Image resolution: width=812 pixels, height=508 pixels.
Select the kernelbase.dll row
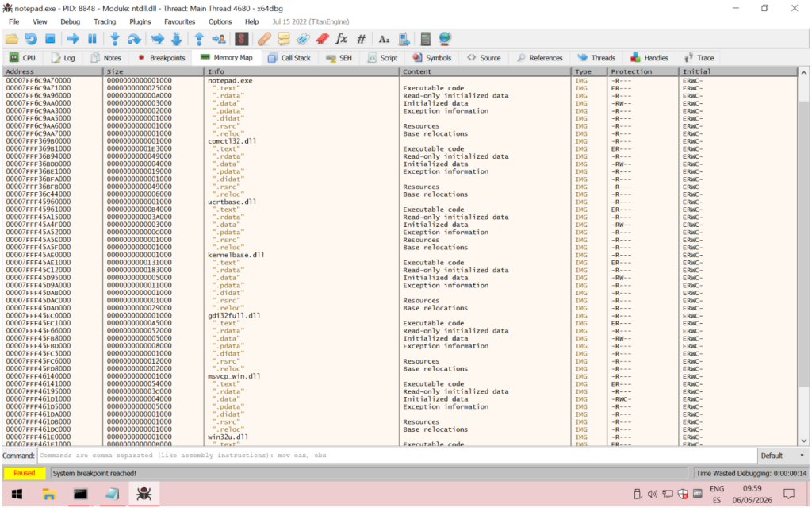pos(400,255)
